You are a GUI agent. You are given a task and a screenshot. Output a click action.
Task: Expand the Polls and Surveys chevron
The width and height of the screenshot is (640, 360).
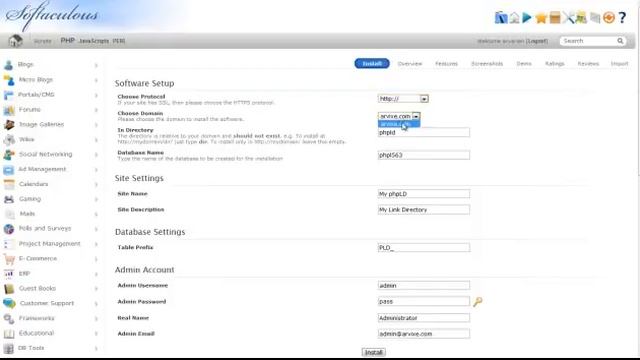pos(96,229)
